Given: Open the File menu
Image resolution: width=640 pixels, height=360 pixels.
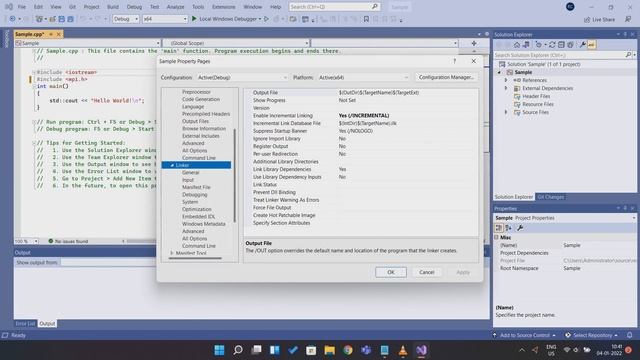Looking at the screenshot, I should point(22,7).
